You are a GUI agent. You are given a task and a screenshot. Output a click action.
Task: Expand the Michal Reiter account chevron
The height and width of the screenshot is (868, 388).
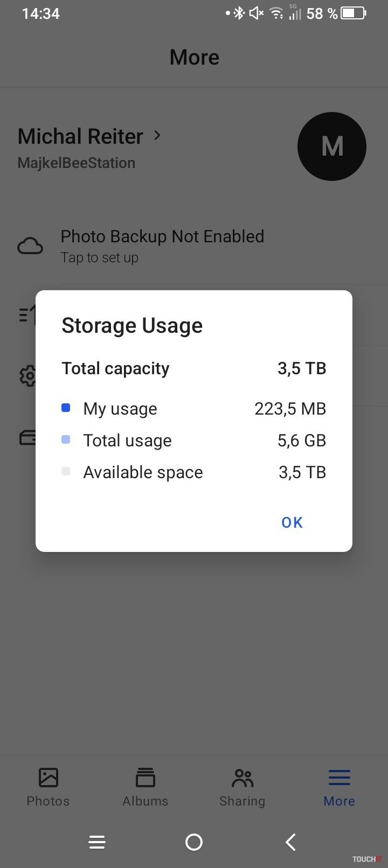click(157, 135)
